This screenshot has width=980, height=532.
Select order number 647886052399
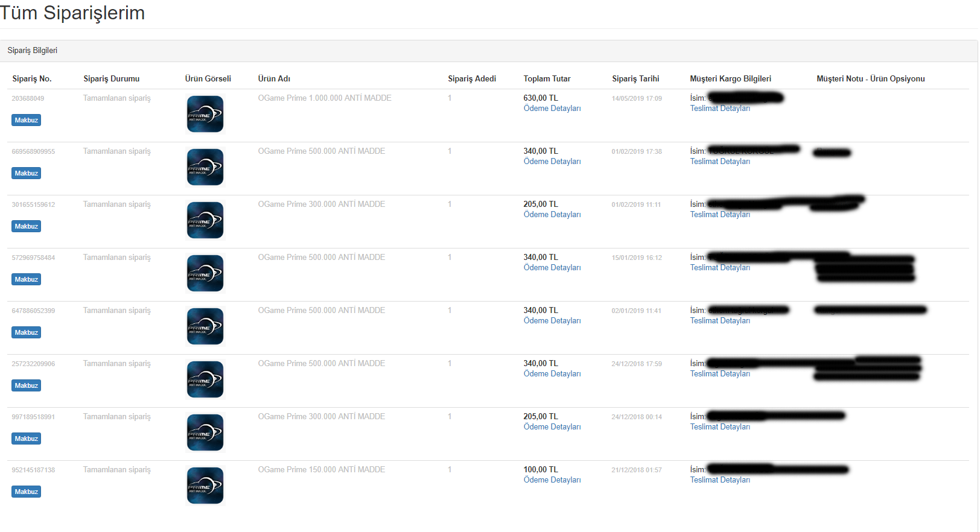(33, 311)
